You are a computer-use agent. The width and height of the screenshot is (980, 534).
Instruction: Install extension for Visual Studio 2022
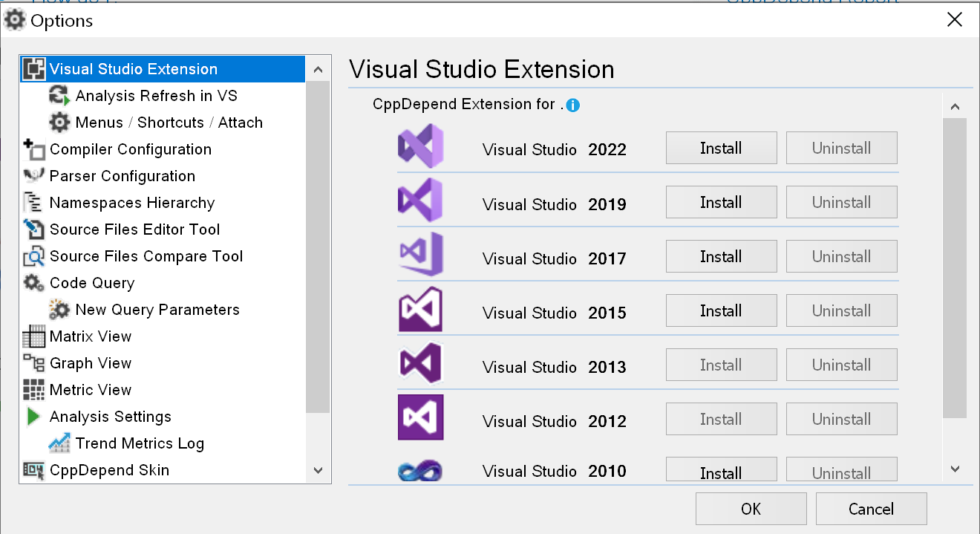pyautogui.click(x=721, y=148)
